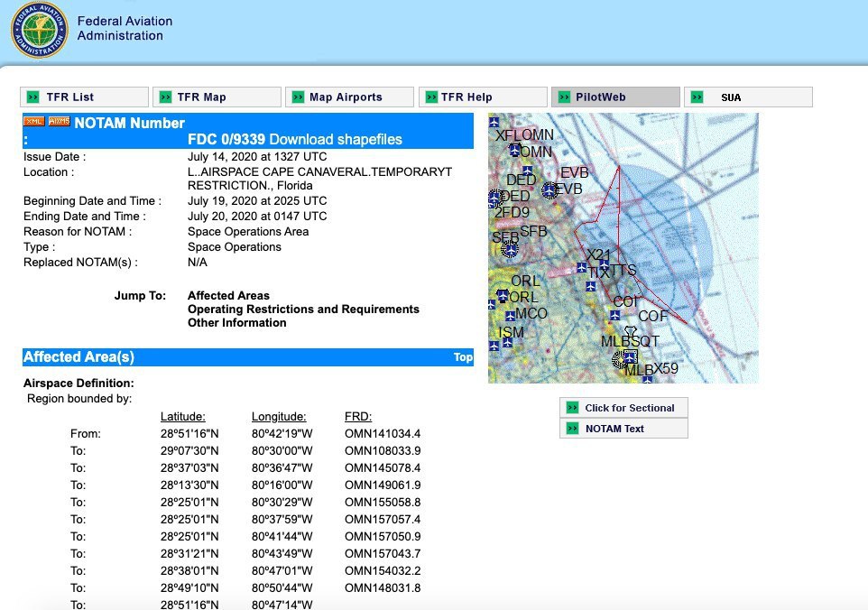
Task: Click the orange AIXM5 icon
Action: pos(59,121)
